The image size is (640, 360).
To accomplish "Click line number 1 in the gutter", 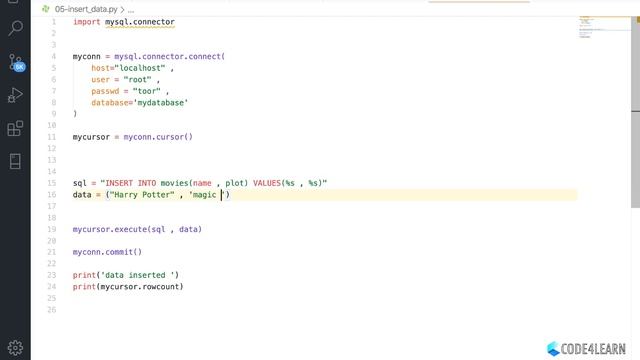I will tap(53, 22).
